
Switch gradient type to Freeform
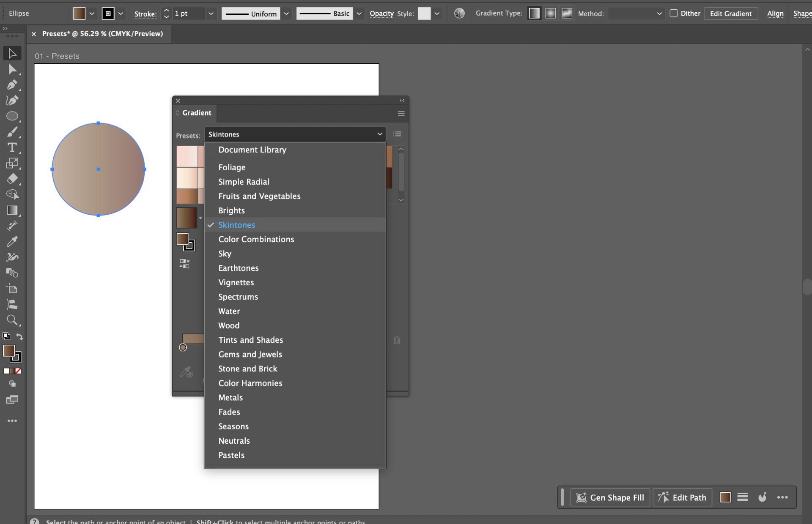click(x=566, y=13)
